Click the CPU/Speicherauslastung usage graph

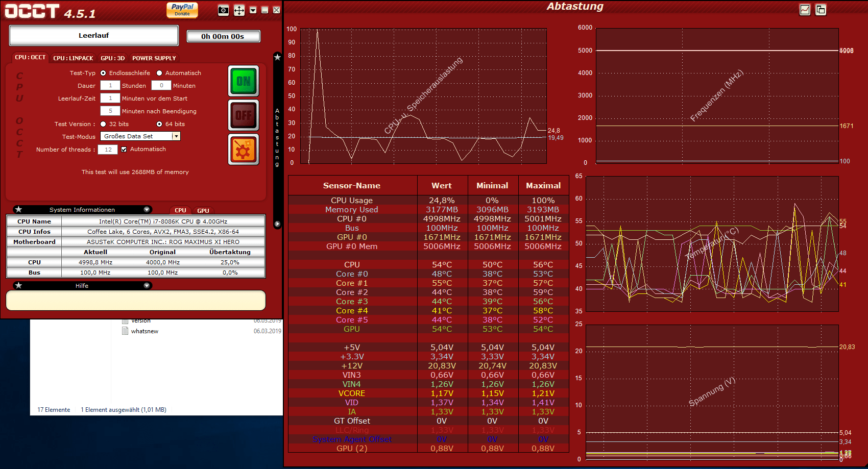[x=424, y=96]
